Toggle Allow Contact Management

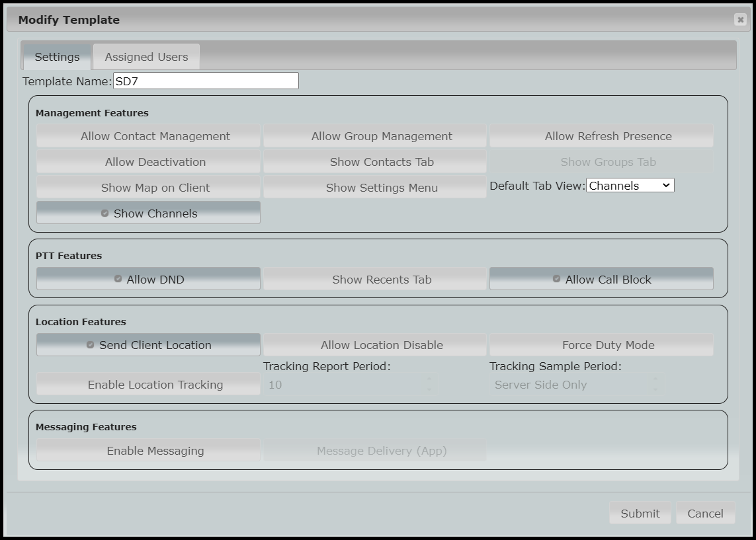[x=148, y=135]
